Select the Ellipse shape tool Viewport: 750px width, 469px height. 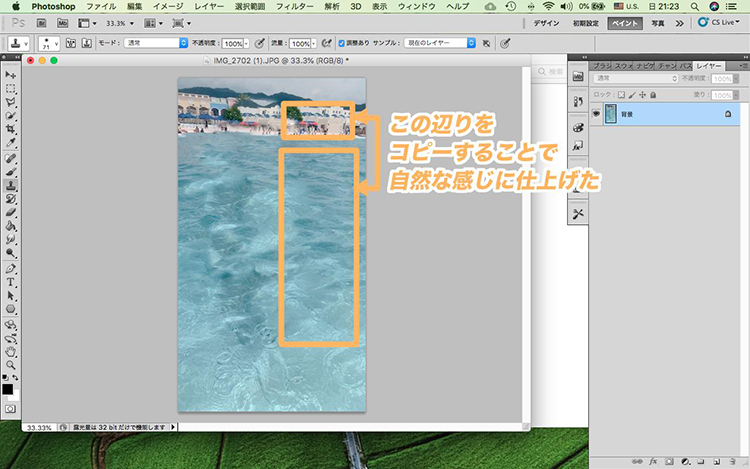tap(11, 309)
